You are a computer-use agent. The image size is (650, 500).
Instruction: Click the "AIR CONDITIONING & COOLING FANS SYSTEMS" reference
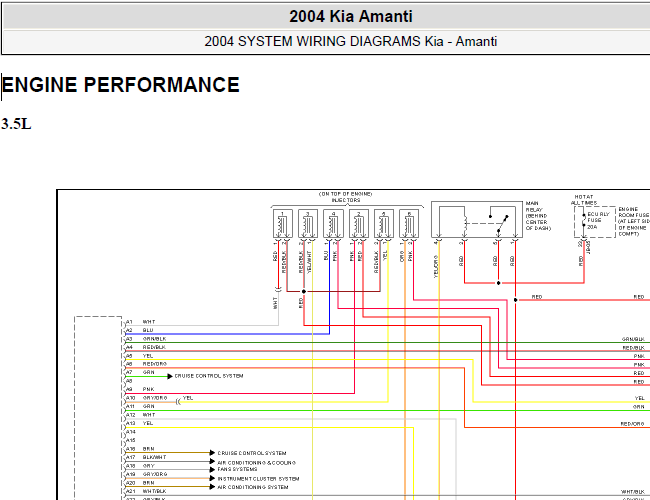pyautogui.click(x=257, y=466)
